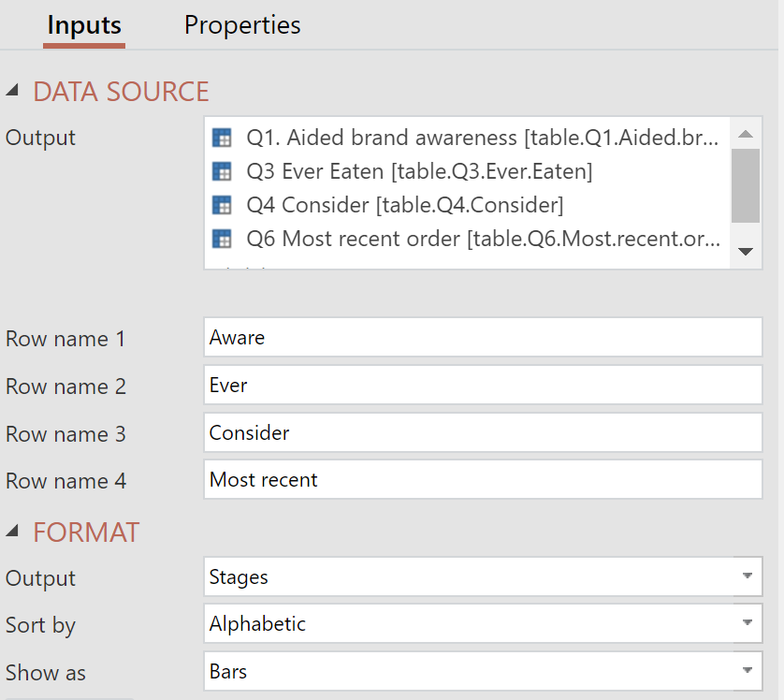The width and height of the screenshot is (784, 700).
Task: Click the table icon next to Q6 Most recent order
Action: [222, 239]
